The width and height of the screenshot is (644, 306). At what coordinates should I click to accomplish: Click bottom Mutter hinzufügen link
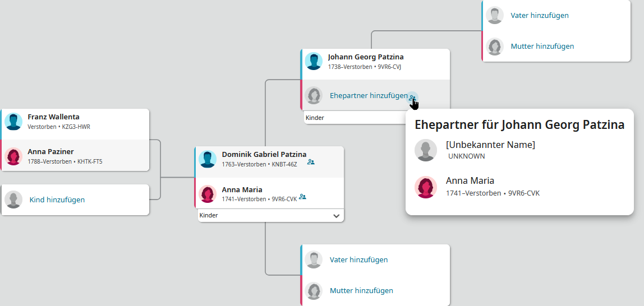pos(361,291)
